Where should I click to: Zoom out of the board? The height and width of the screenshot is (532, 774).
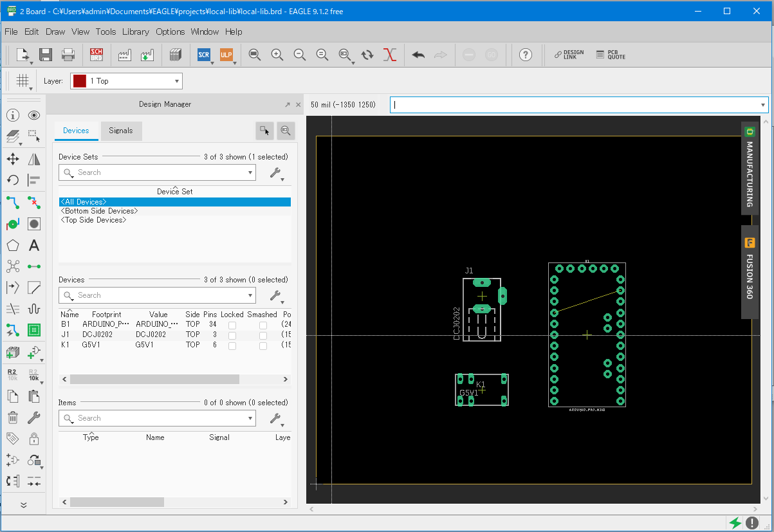click(x=300, y=55)
